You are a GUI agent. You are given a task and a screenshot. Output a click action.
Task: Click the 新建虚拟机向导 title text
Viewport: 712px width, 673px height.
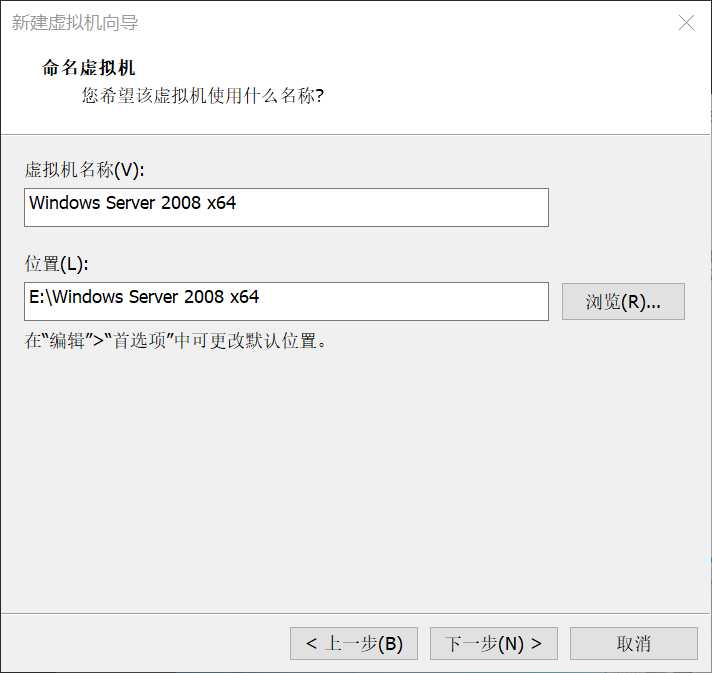pos(75,23)
